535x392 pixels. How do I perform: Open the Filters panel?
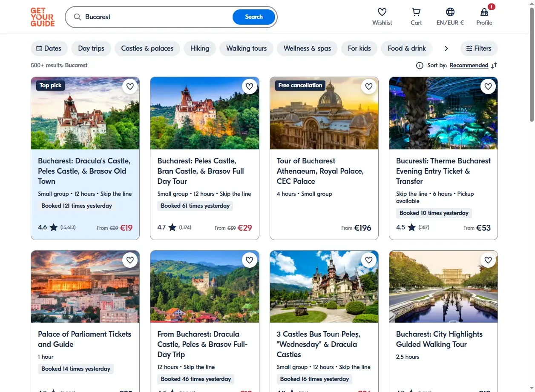(479, 49)
